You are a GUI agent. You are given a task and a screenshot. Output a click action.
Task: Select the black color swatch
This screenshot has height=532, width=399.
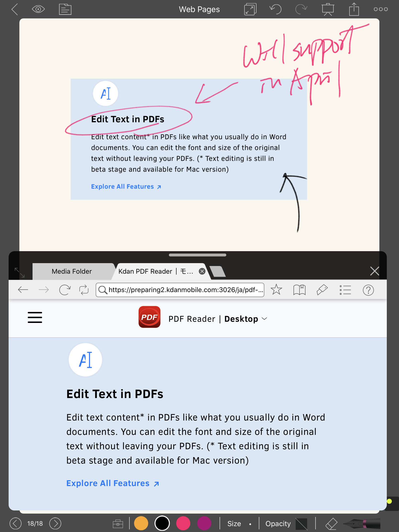[162, 523]
